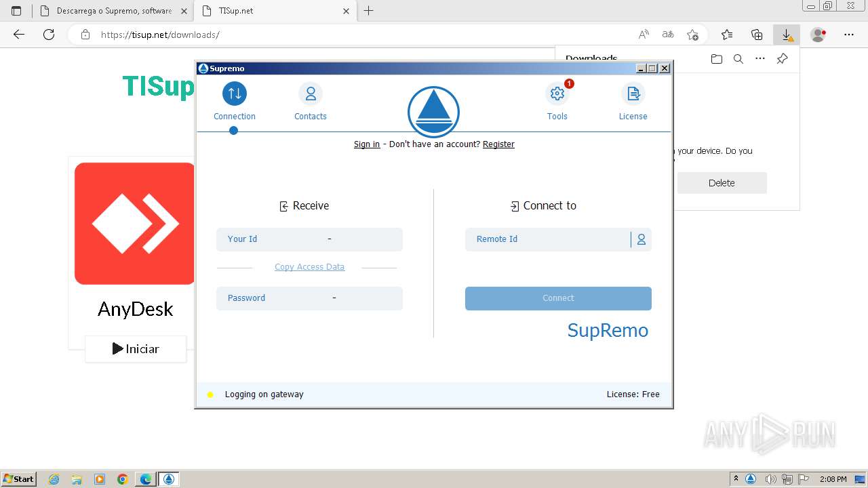Open the browser Favorites star icon
The image size is (868, 488).
point(727,35)
